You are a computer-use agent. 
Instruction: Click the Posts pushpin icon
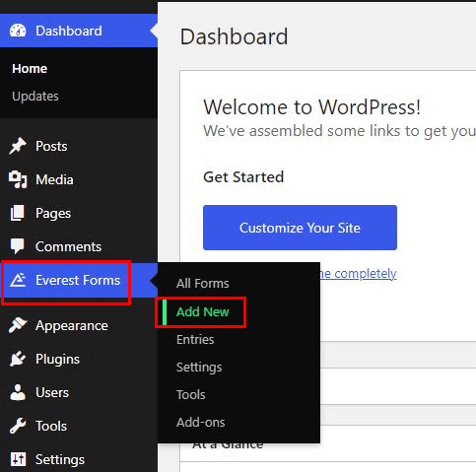point(18,146)
